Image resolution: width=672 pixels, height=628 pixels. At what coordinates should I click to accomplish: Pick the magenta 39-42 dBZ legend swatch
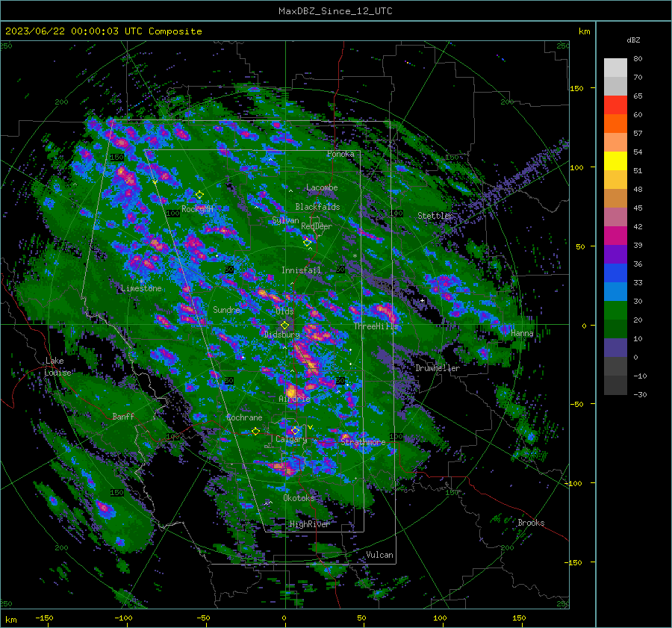[615, 235]
